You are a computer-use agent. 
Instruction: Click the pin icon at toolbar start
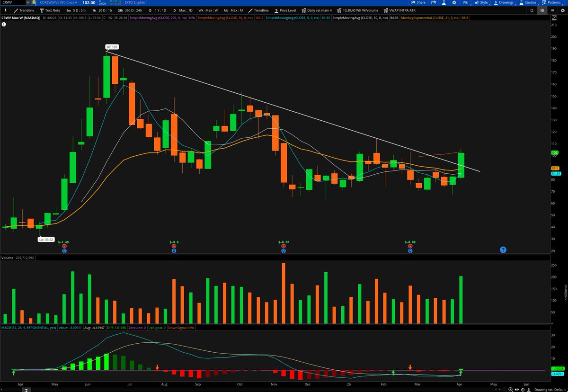pos(5,10)
